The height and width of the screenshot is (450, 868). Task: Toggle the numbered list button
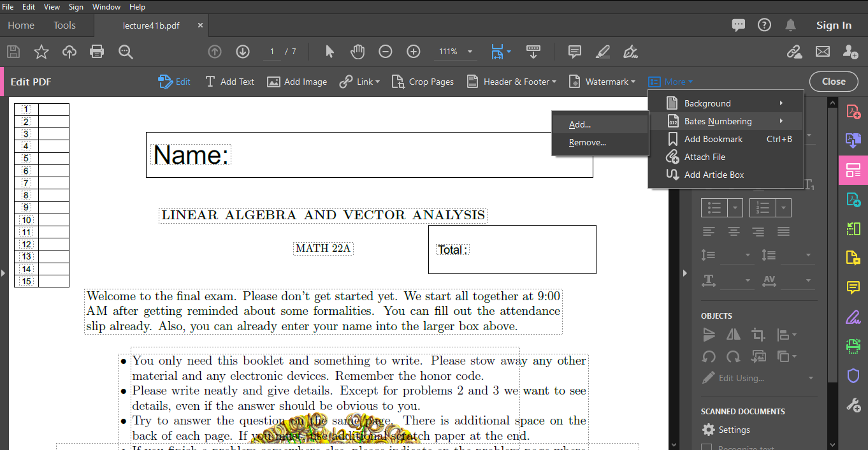point(763,208)
